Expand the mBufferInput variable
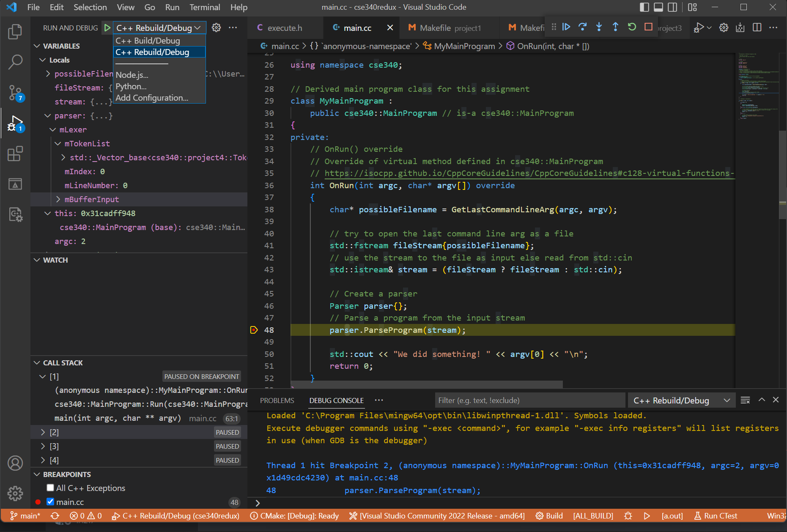This screenshot has width=787, height=532. tap(58, 199)
